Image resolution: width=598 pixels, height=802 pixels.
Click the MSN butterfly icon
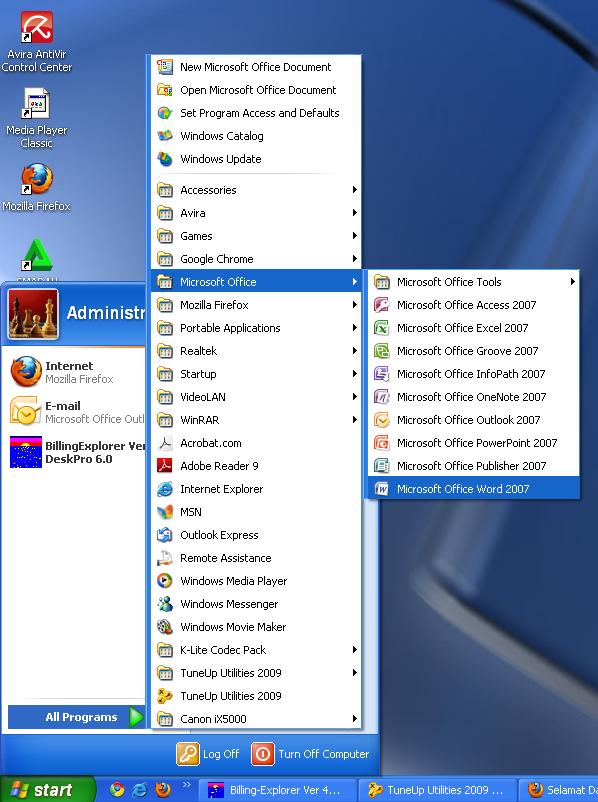click(x=165, y=511)
